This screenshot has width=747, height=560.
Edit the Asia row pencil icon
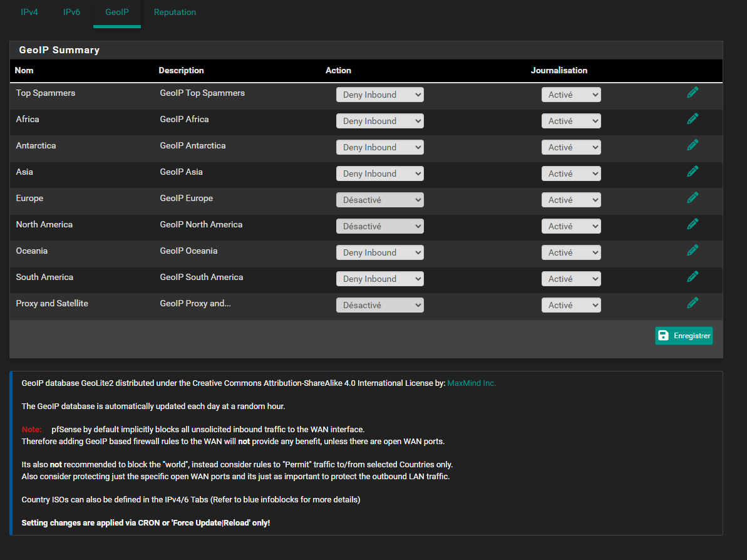click(693, 171)
